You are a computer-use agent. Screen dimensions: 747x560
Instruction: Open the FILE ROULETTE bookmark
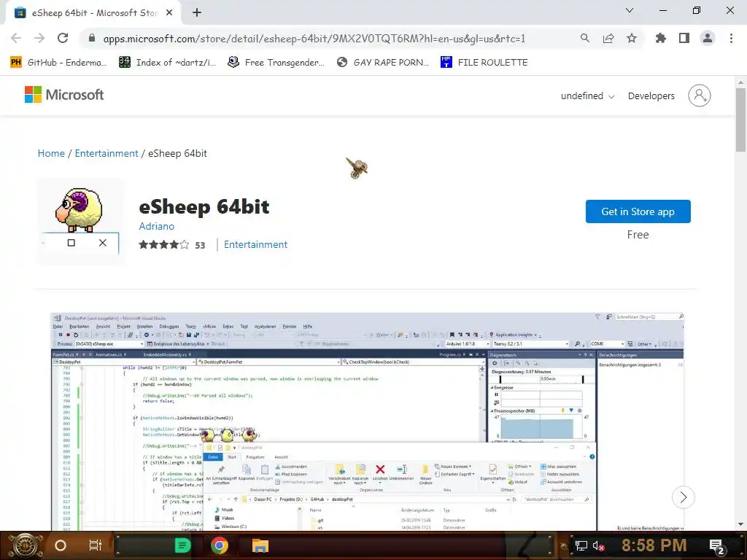tap(484, 63)
